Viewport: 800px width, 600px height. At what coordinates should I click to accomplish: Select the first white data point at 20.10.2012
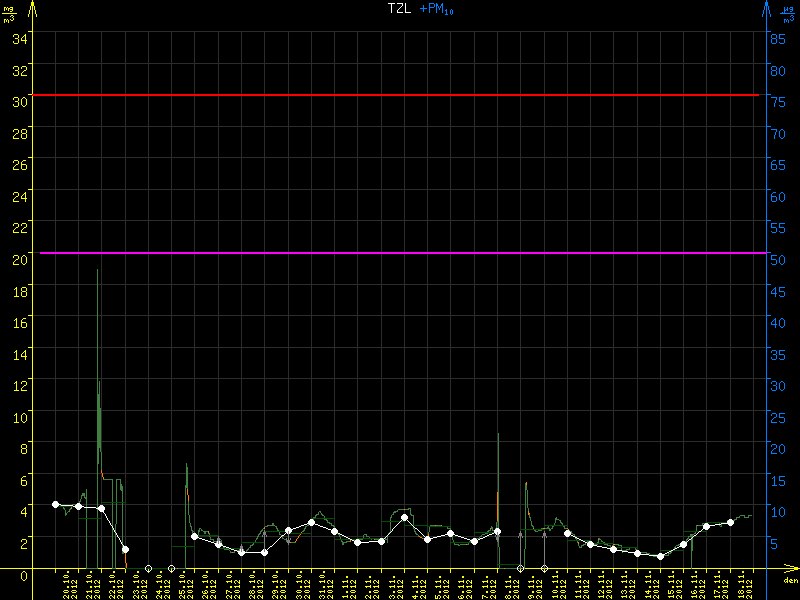[x=55, y=504]
